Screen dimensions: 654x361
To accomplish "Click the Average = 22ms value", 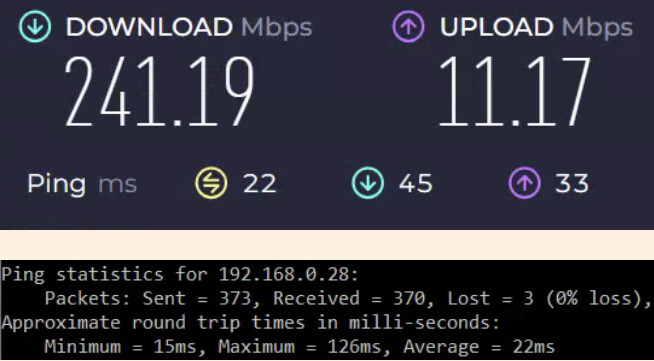I will click(479, 347).
